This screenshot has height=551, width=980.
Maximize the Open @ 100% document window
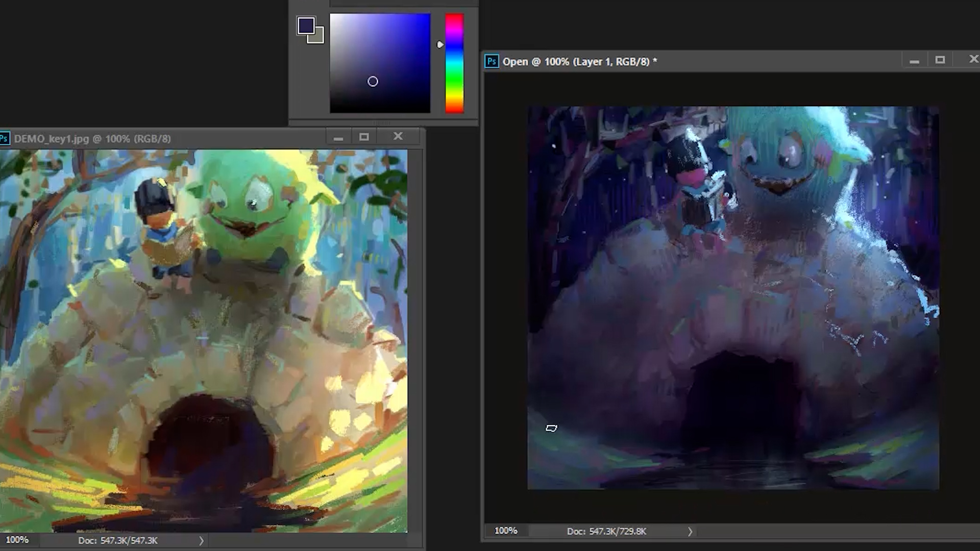pos(940,60)
